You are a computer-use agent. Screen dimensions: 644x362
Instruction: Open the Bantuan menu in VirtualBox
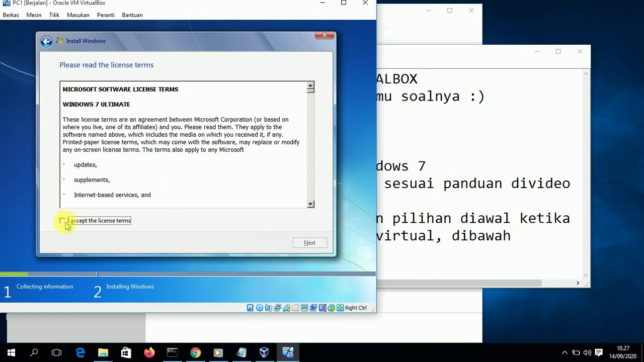tap(132, 15)
